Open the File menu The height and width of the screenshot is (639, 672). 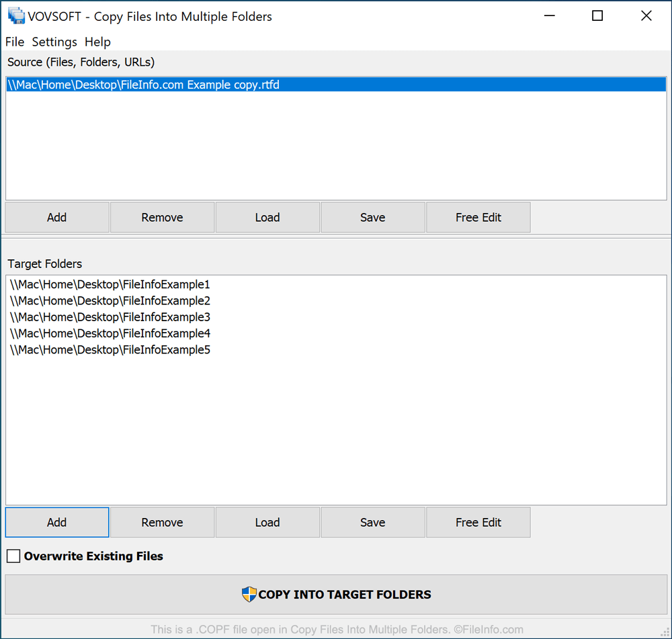tap(14, 42)
